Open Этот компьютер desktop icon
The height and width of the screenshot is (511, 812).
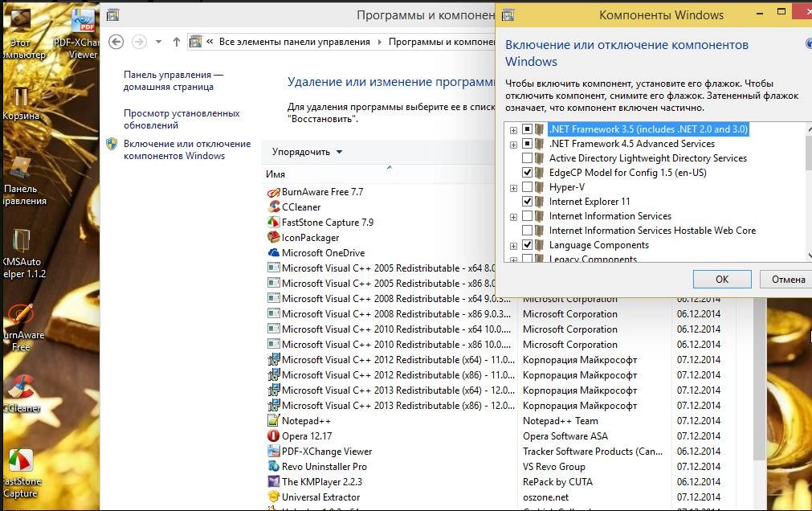(x=23, y=34)
